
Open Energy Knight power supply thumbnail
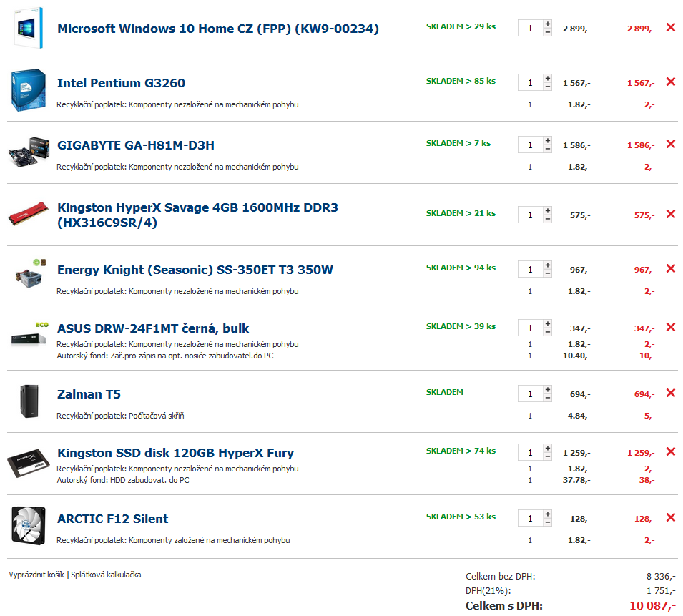pyautogui.click(x=29, y=275)
